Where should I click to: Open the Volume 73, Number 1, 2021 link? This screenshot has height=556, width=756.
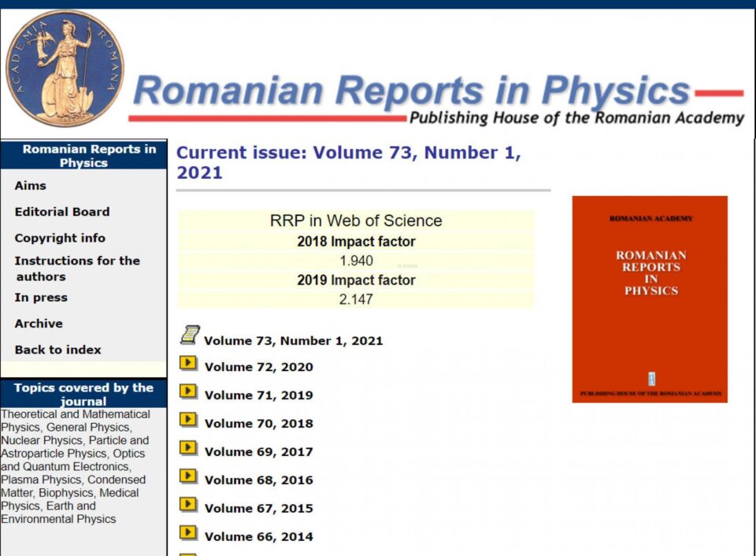(293, 340)
